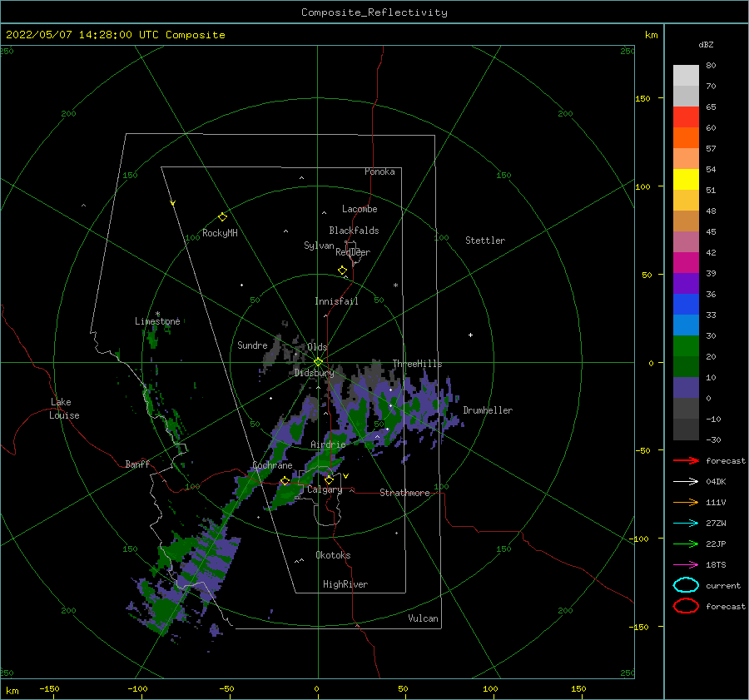Click the RockyMH label

click(220, 233)
